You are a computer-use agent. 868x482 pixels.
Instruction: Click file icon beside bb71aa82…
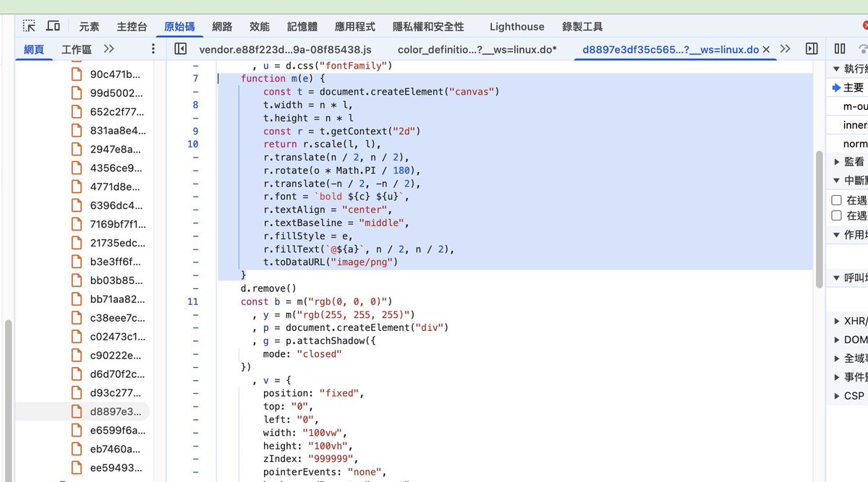pyautogui.click(x=77, y=299)
